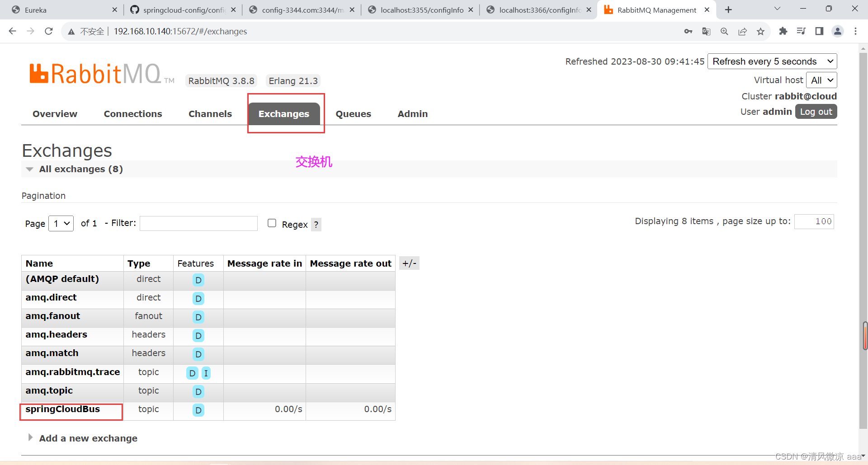The height and width of the screenshot is (465, 868).
Task: Click the Filter text field
Action: (x=198, y=223)
